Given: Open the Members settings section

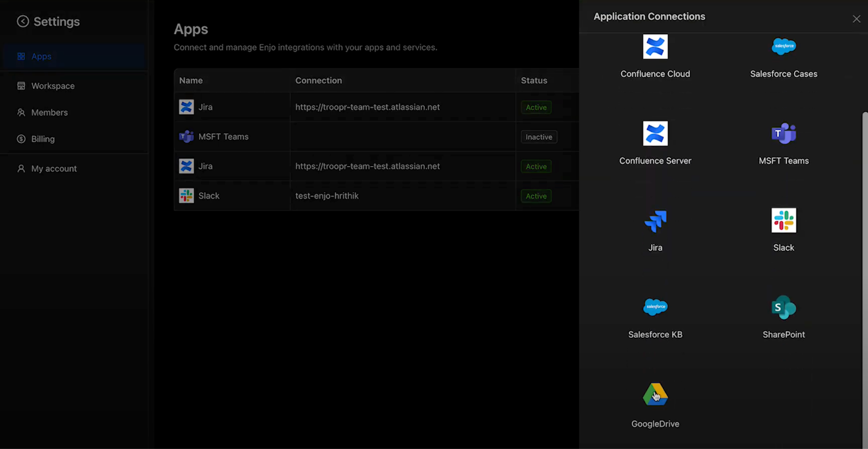Looking at the screenshot, I should pyautogui.click(x=74, y=112).
